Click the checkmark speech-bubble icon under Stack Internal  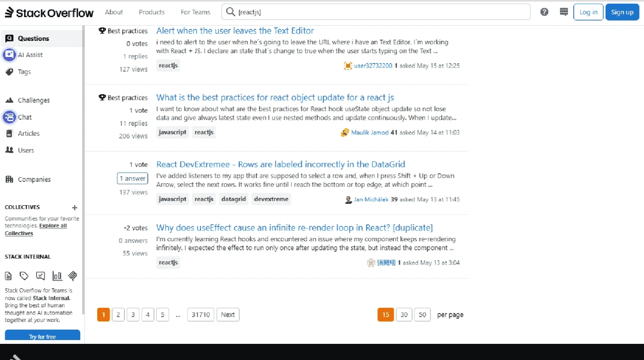click(x=40, y=275)
